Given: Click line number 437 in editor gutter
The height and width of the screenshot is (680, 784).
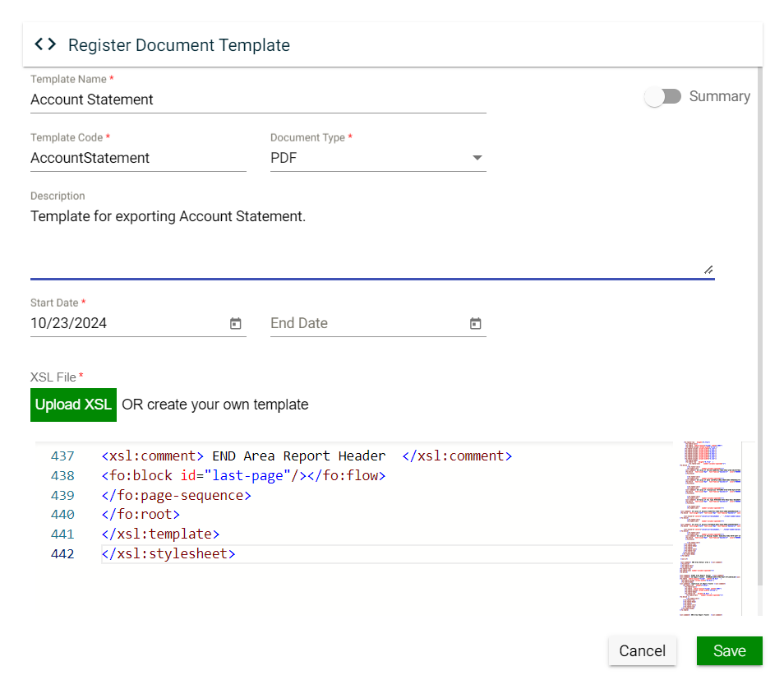Looking at the screenshot, I should 62,456.
